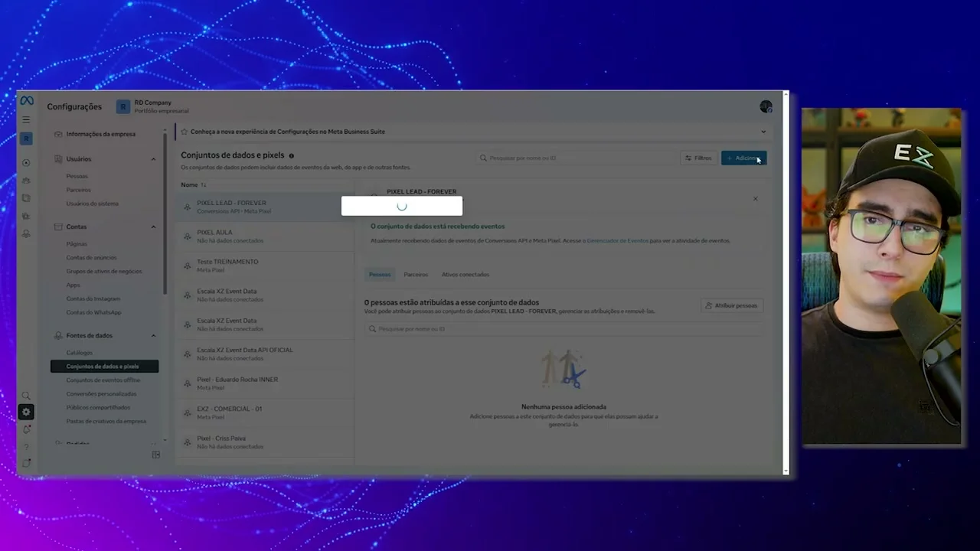Open Pessoas in the Usuários sidebar section
The height and width of the screenshot is (551, 980).
pyautogui.click(x=77, y=176)
